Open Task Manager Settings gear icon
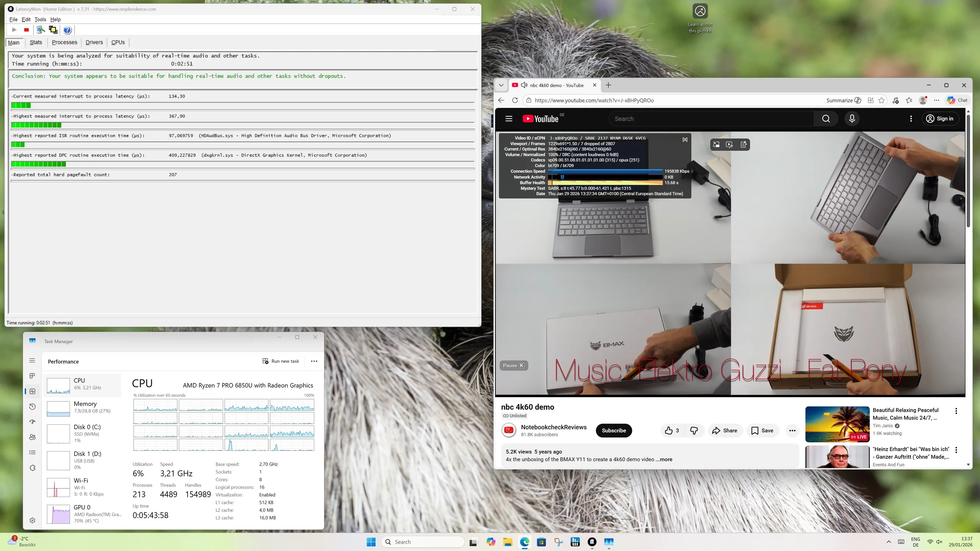The image size is (980, 551). 33,520
